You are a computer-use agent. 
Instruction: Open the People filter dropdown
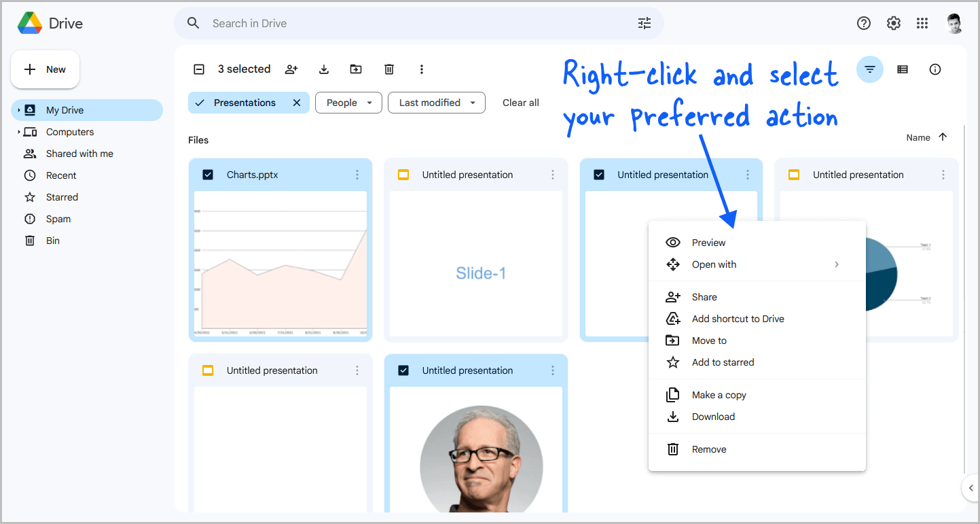348,103
